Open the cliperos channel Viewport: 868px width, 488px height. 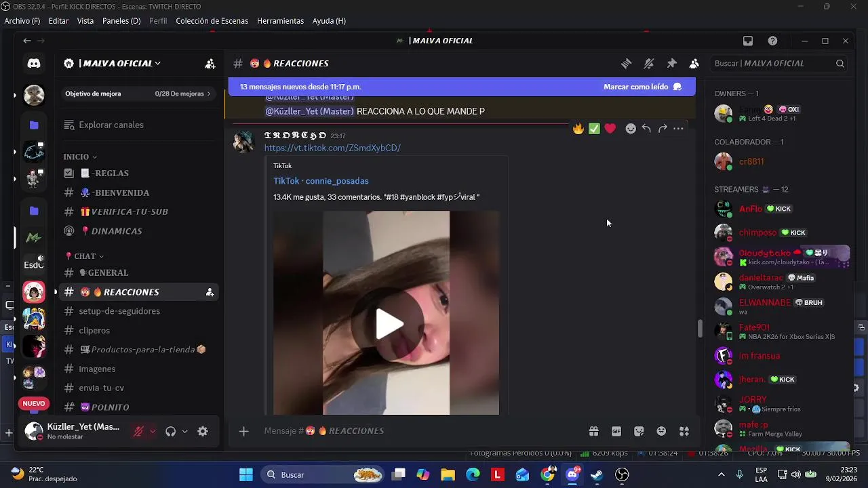coord(139,330)
